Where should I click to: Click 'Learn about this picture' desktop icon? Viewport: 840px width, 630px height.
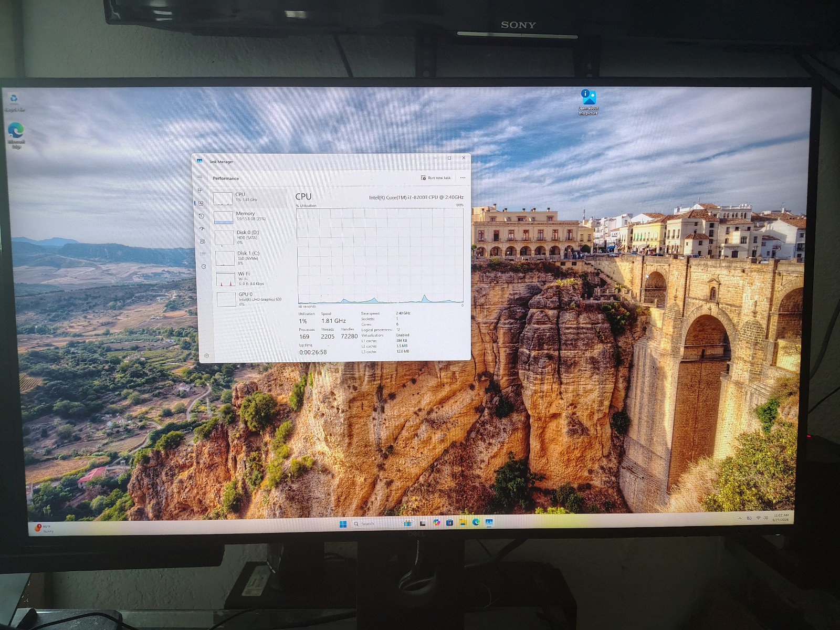click(x=589, y=102)
